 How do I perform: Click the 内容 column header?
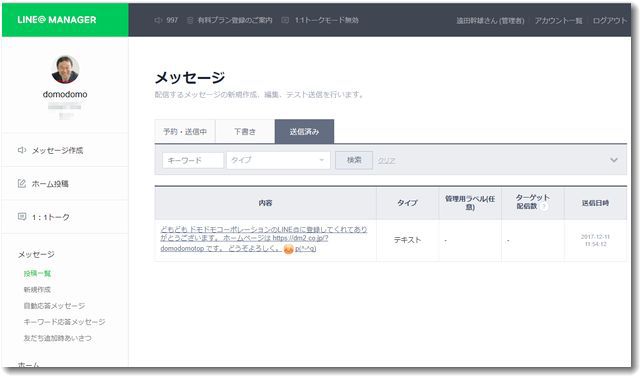pos(265,203)
